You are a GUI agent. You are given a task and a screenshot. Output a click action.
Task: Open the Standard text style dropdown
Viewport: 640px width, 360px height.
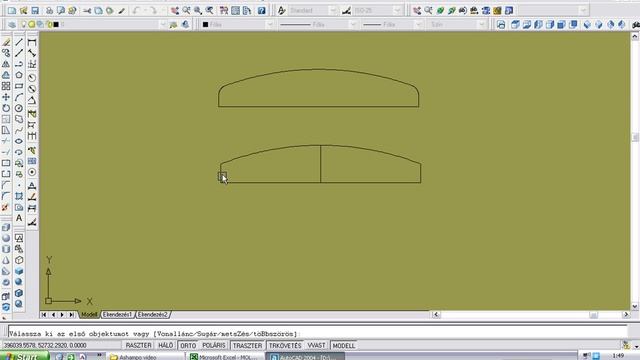click(x=333, y=11)
